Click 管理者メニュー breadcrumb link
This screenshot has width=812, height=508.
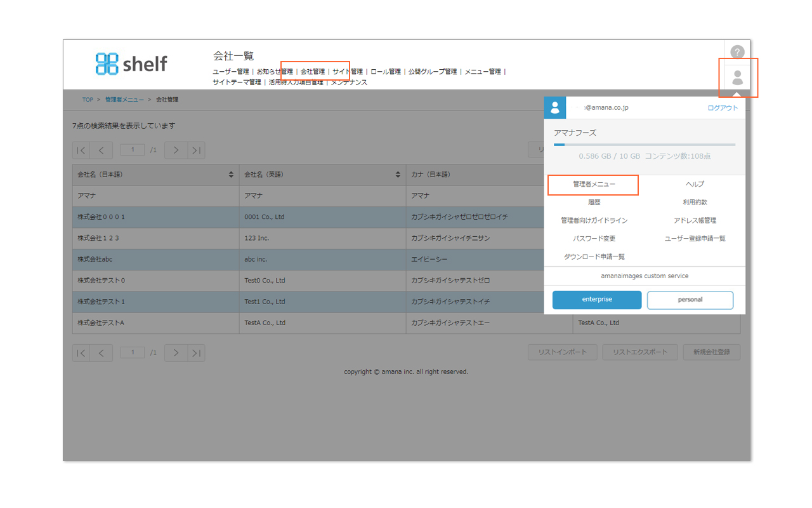pos(124,100)
